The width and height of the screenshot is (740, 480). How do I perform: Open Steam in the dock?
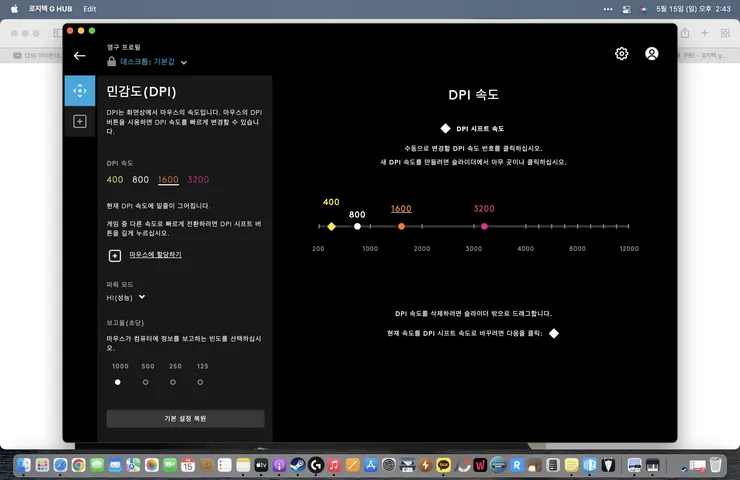click(297, 465)
